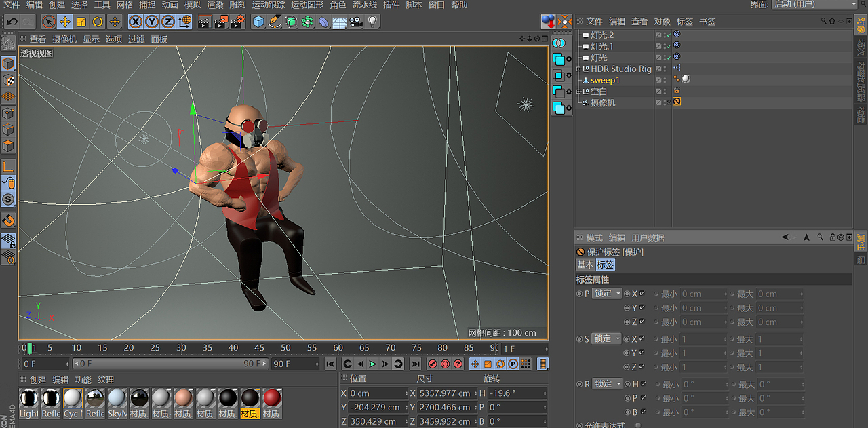Open the 运动图形 menu
Screen dimensions: 868x428
307,5
